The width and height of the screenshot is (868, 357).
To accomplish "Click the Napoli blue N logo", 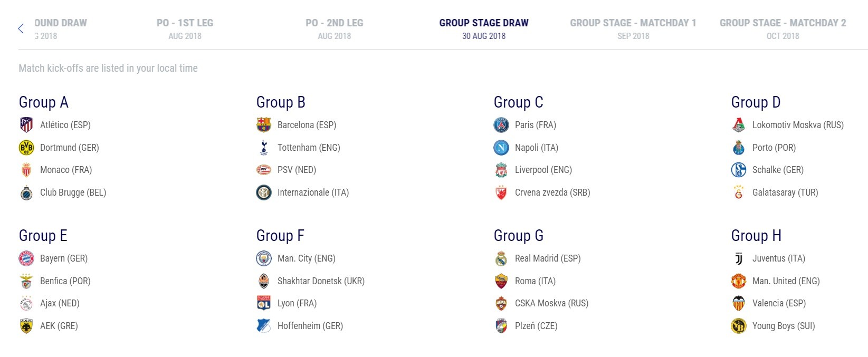I will click(501, 148).
